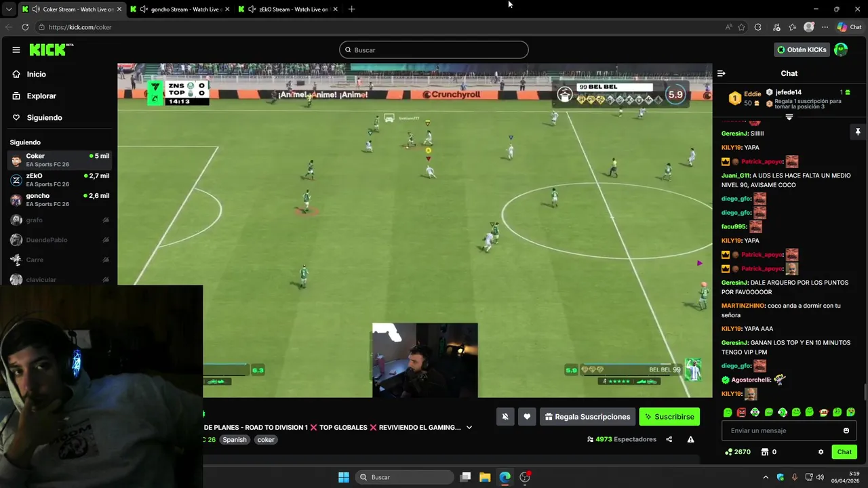Click Regala Suscripciones button
868x488 pixels.
(x=587, y=417)
